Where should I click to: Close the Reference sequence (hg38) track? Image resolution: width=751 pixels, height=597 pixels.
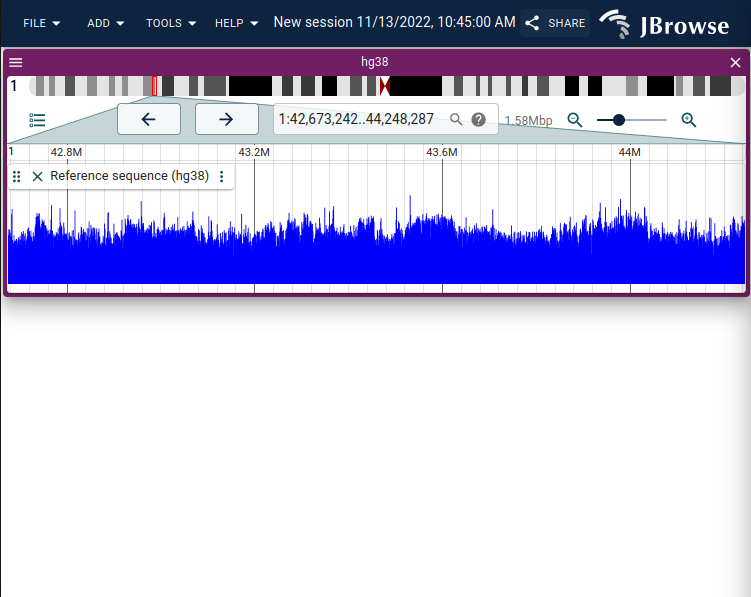pyautogui.click(x=37, y=176)
